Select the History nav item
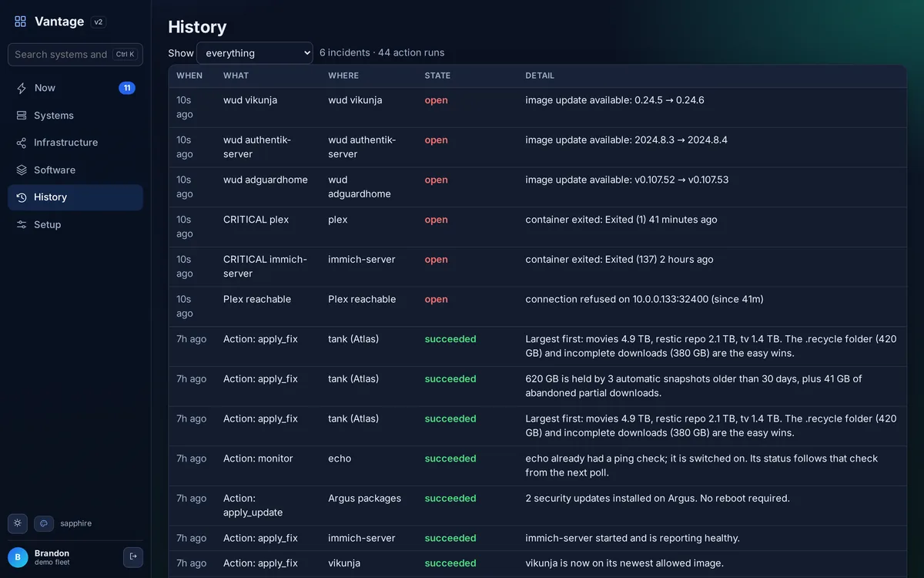Viewport: 924px width, 578px height. pyautogui.click(x=75, y=197)
